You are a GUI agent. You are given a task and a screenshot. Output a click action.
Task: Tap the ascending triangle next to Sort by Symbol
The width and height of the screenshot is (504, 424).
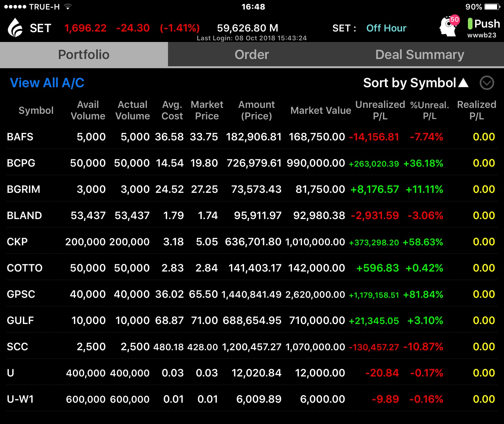tap(463, 83)
